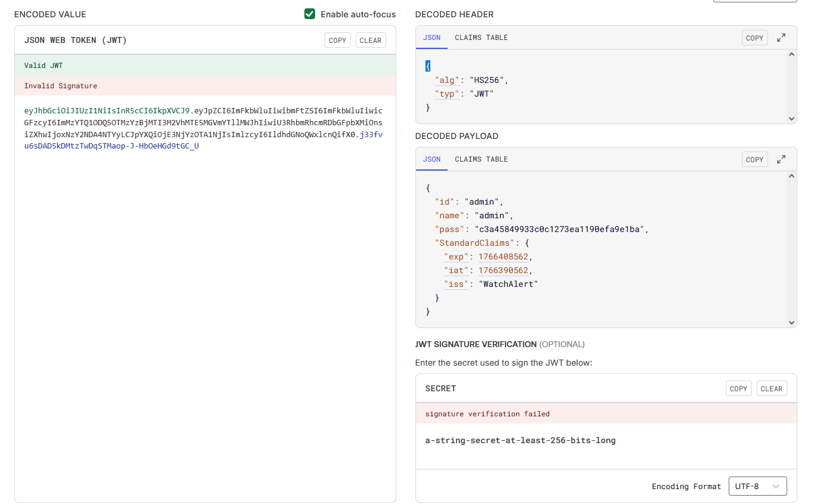This screenshot has height=504, width=823.
Task: Toggle the Enable auto-focus checkbox
Action: pyautogui.click(x=310, y=14)
